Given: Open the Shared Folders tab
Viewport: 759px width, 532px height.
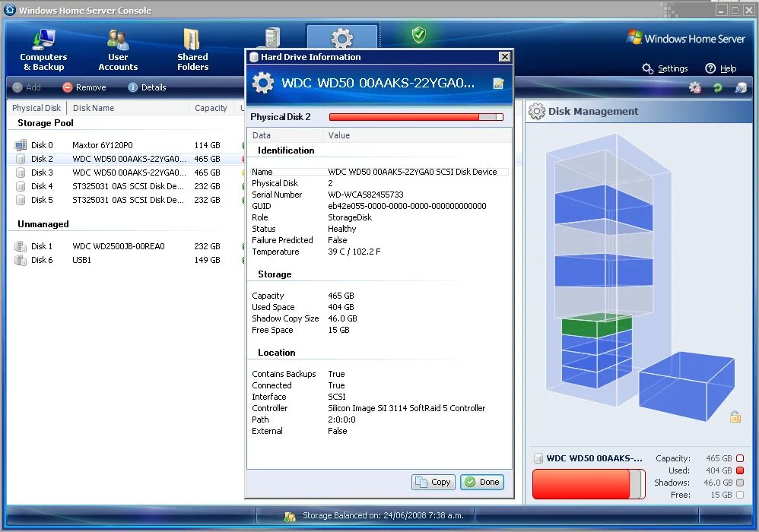Looking at the screenshot, I should tap(192, 50).
